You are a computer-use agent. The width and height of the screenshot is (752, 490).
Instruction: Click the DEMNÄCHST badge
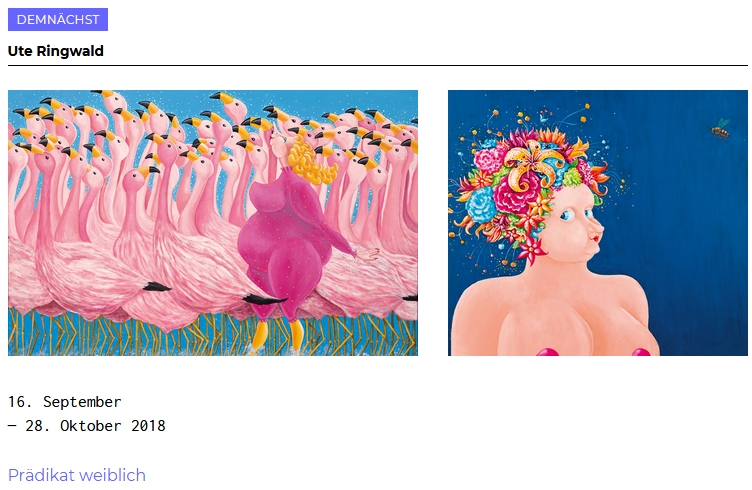[x=58, y=19]
